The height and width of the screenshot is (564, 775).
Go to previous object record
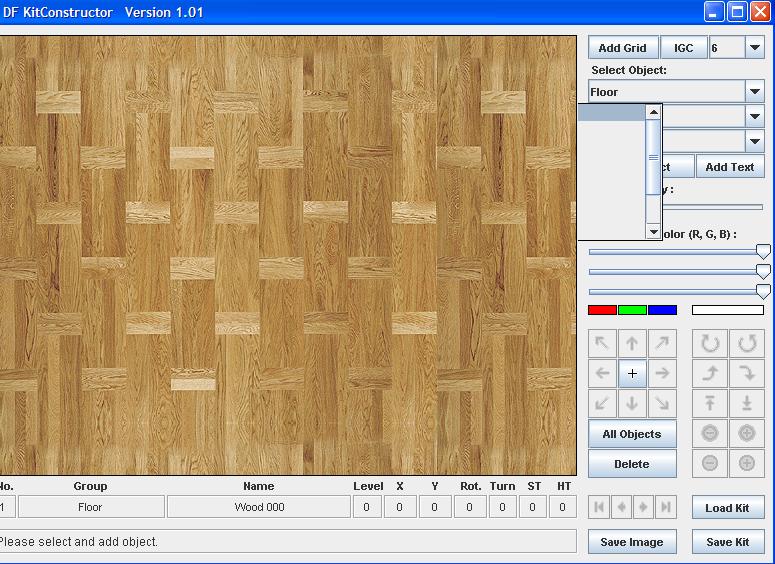tap(621, 507)
